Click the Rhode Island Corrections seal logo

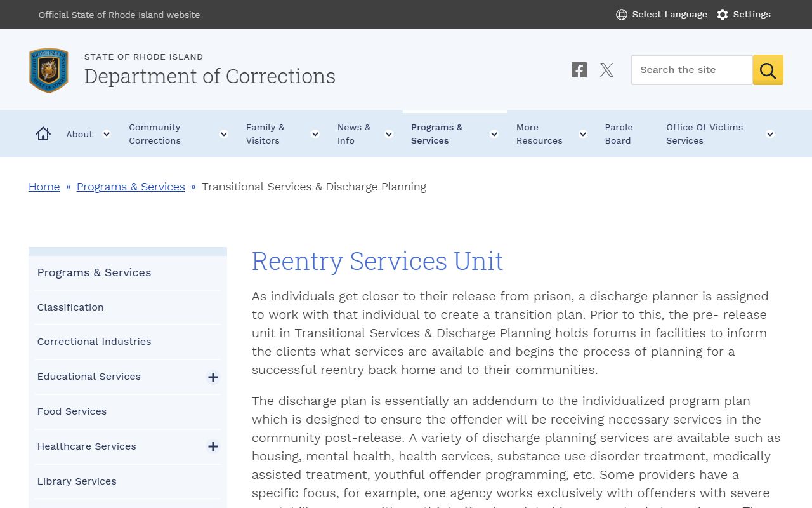click(x=49, y=70)
